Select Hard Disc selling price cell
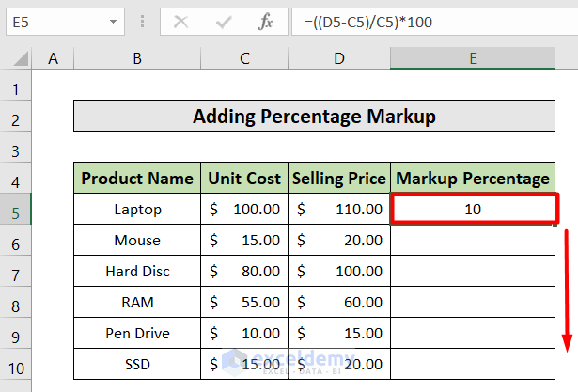This screenshot has width=578, height=392. tap(339, 271)
